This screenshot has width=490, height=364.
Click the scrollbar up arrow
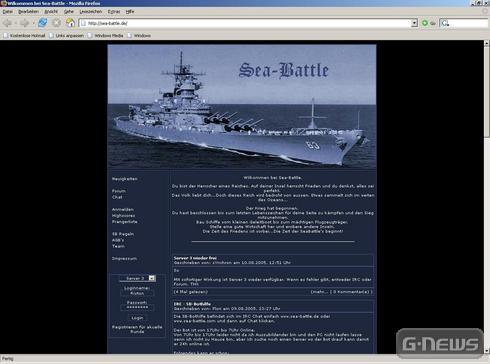pos(487,43)
